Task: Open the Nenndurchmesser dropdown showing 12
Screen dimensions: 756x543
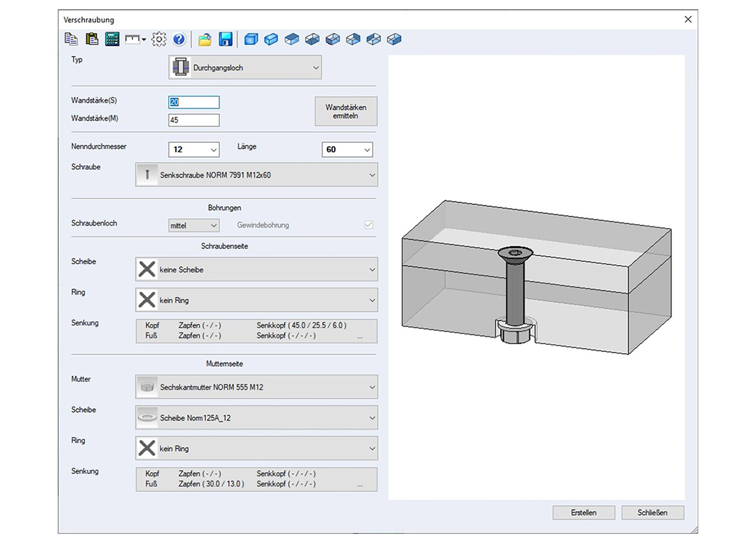Action: [194, 149]
